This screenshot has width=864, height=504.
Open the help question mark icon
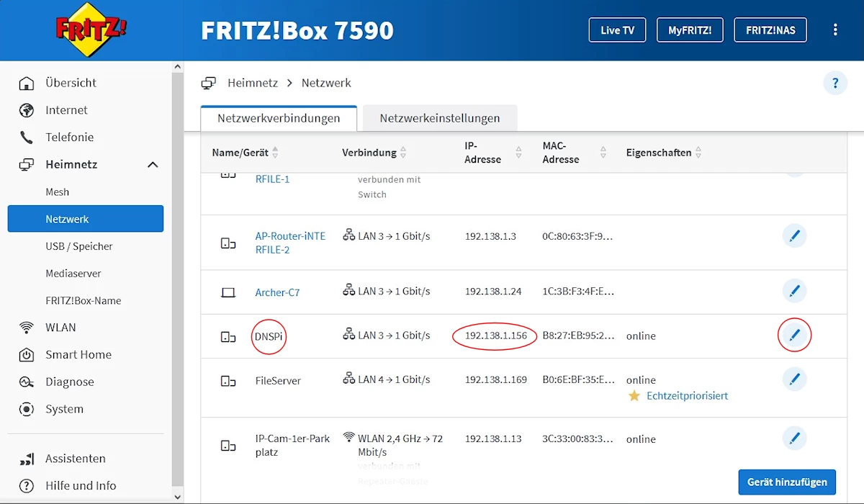(835, 83)
